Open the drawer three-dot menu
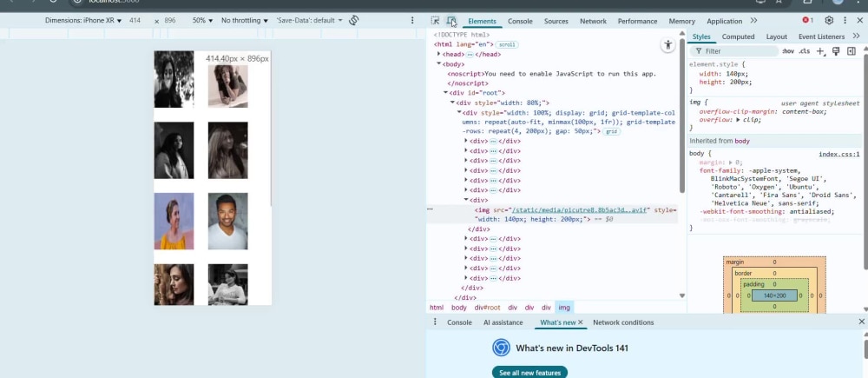This screenshot has height=378, width=868. 435,322
